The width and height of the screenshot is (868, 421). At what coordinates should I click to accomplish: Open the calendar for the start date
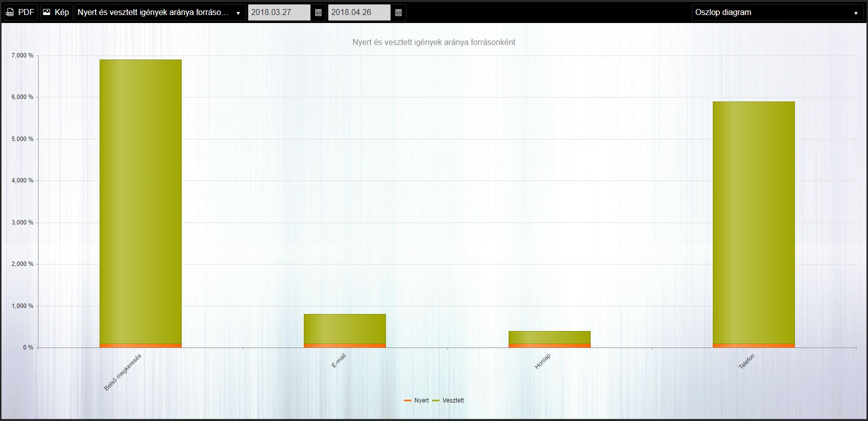pyautogui.click(x=318, y=12)
